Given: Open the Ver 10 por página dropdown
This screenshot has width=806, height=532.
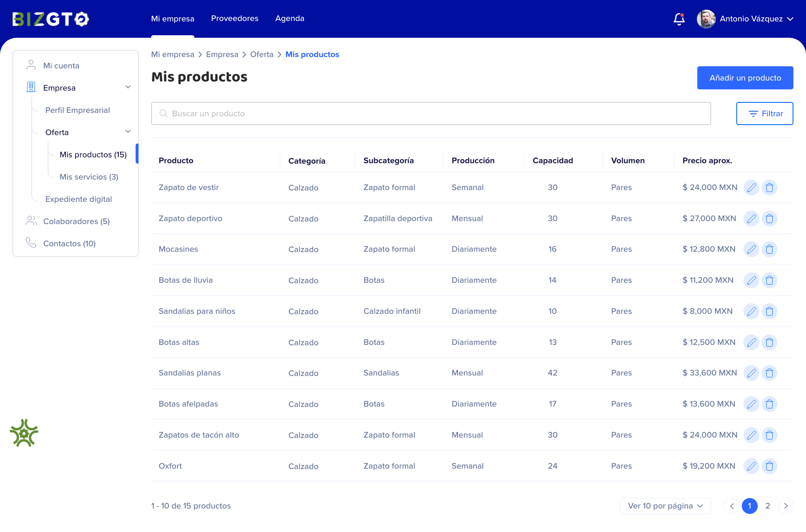Looking at the screenshot, I should [x=665, y=506].
